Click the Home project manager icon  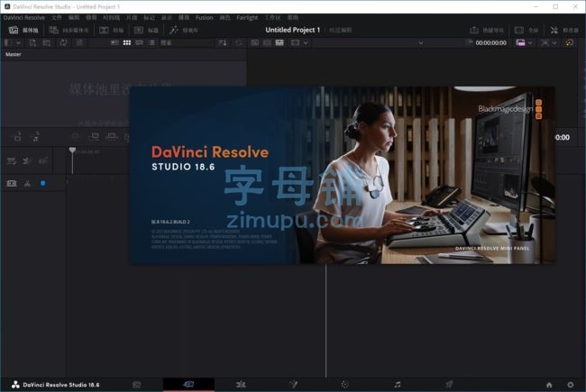pos(549,385)
